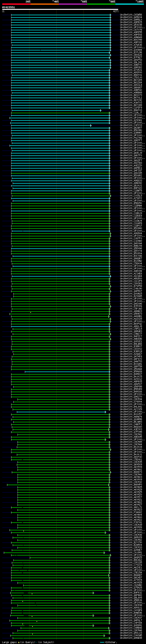Select green hit UniRef100_C1MLJ7
This screenshot has width=146, height=644.
pyautogui.click(x=131, y=113)
